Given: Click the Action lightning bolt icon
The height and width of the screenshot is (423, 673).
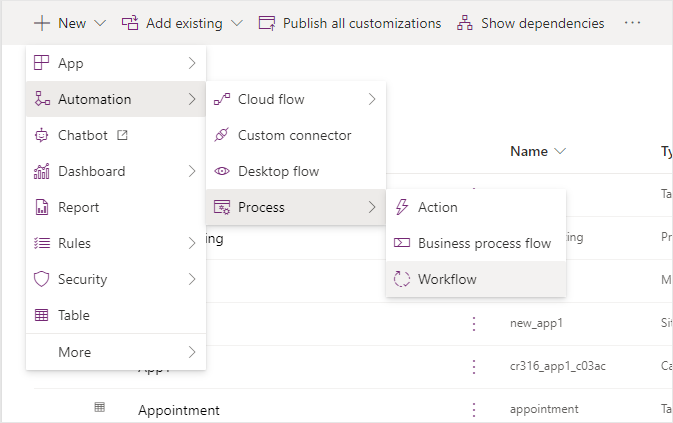Looking at the screenshot, I should pos(402,207).
